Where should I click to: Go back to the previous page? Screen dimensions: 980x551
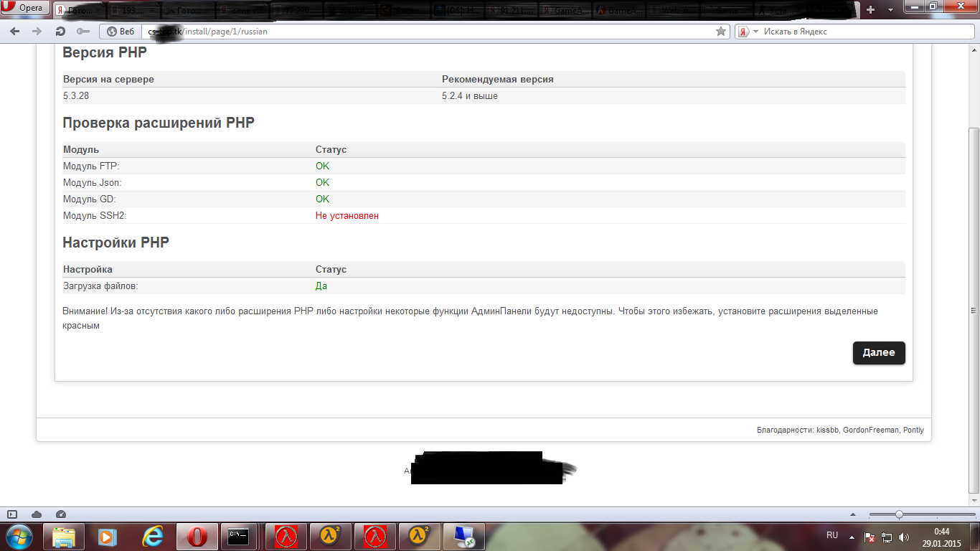15,32
